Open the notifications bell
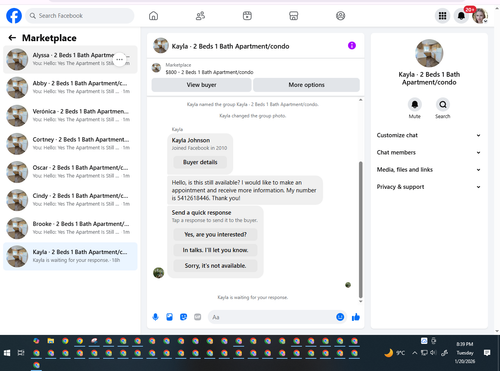The image size is (500, 371). point(461,16)
